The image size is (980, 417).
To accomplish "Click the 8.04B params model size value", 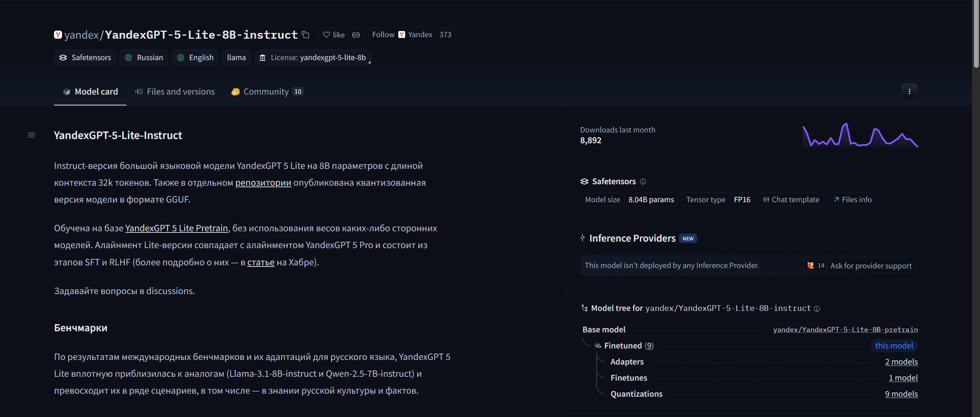I will click(x=651, y=200).
